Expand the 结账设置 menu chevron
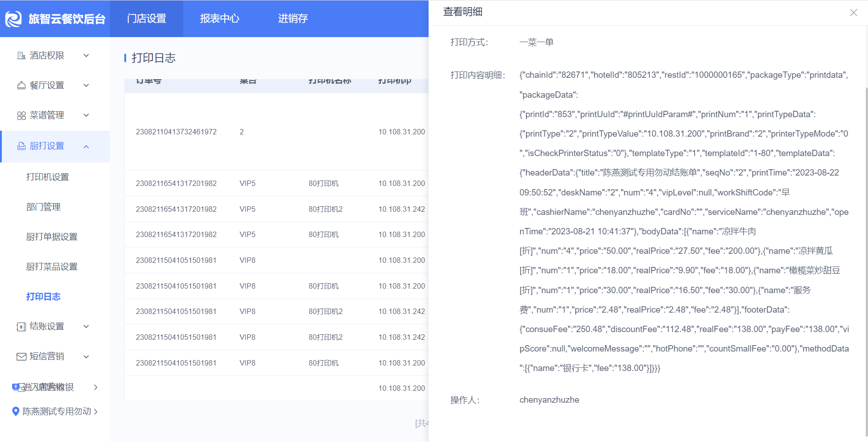This screenshot has width=868, height=442. pyautogui.click(x=86, y=327)
